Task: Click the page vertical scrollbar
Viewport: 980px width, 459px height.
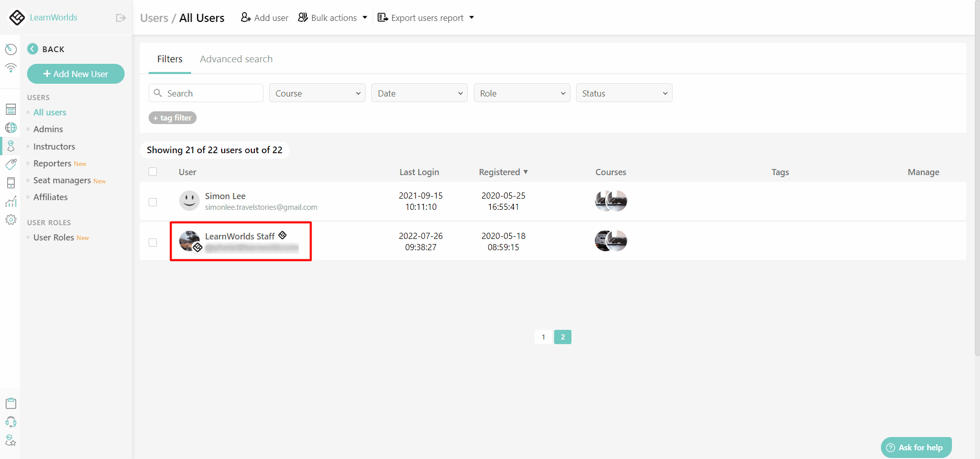Action: (x=977, y=179)
